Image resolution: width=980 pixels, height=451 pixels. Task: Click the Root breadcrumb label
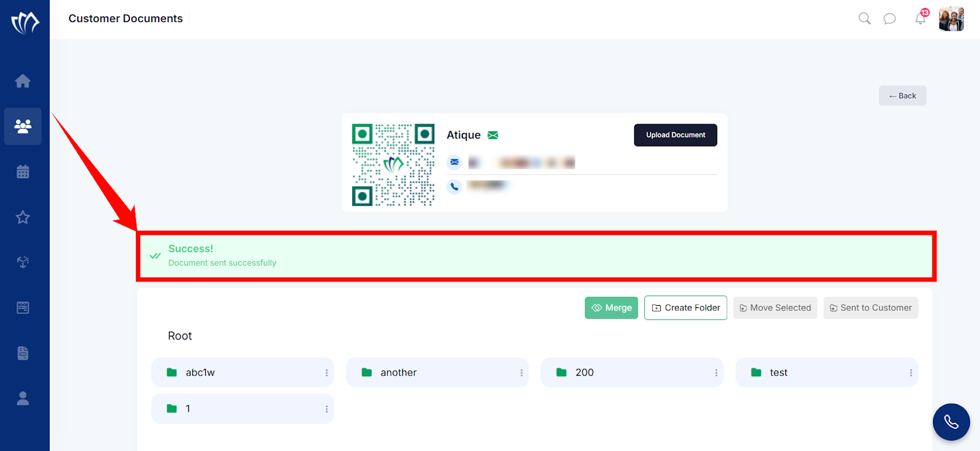(180, 336)
